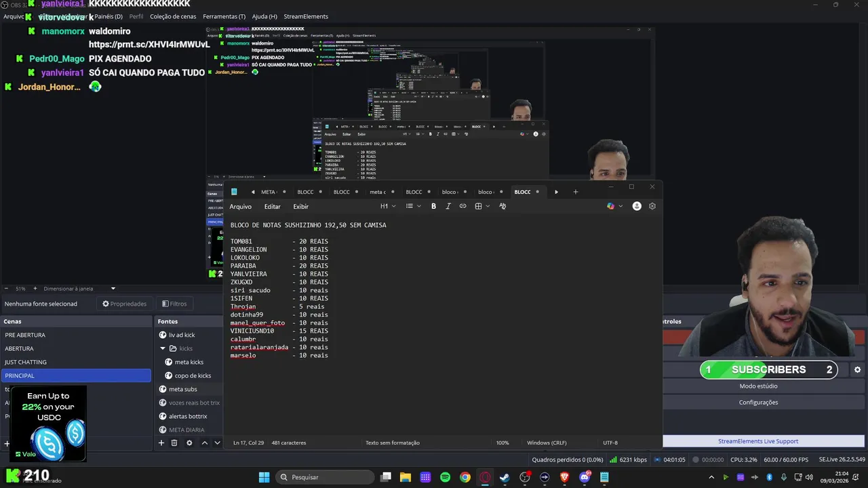
Task: Switch to the meta c tab in Notepad
Action: click(377, 192)
